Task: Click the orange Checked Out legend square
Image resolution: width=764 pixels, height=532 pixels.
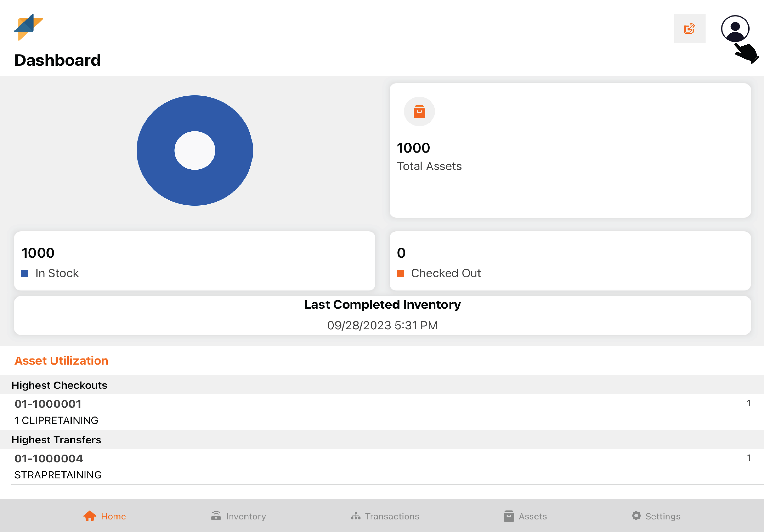Action: tap(400, 273)
